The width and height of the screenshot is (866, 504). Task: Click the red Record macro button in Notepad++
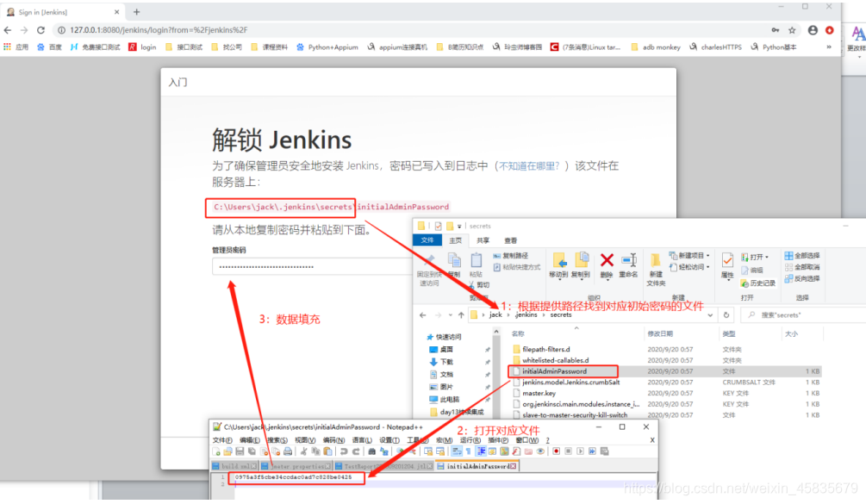556,451
